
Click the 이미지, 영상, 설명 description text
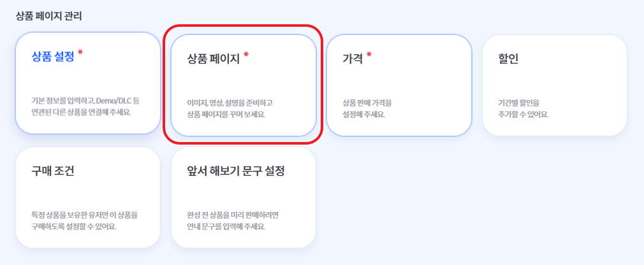230,108
